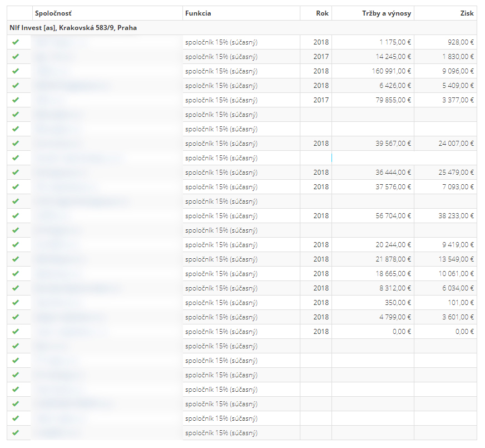Click the Funkcia column header
This screenshot has height=448, width=485.
tap(198, 13)
